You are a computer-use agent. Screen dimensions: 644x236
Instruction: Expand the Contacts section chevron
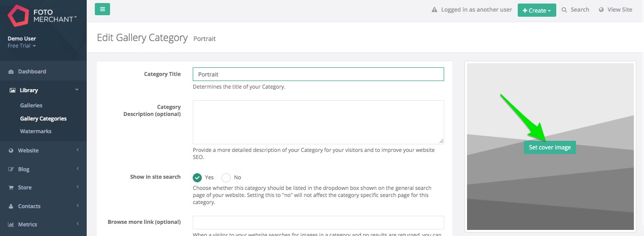[x=78, y=206]
